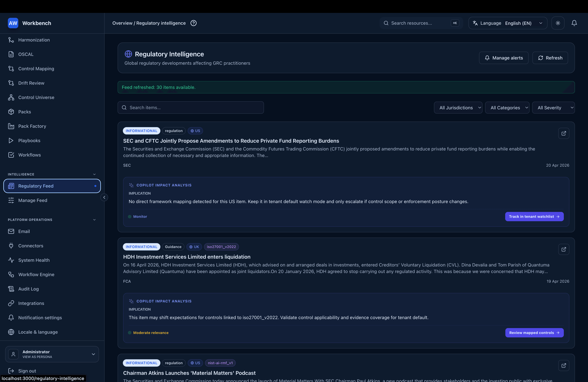This screenshot has height=382, width=588.
Task: Open the help question-mark icon by breadcrumb
Action: click(x=193, y=23)
